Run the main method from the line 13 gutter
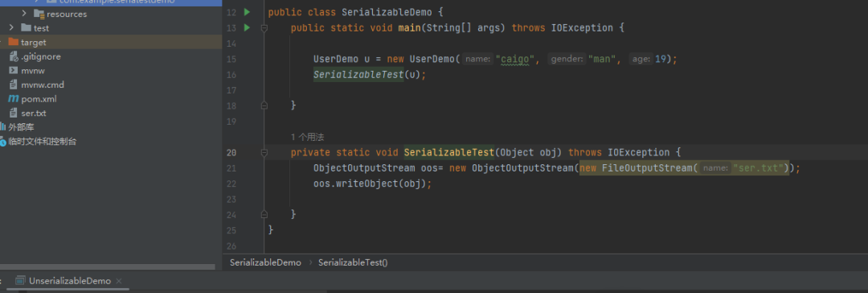 click(x=247, y=27)
